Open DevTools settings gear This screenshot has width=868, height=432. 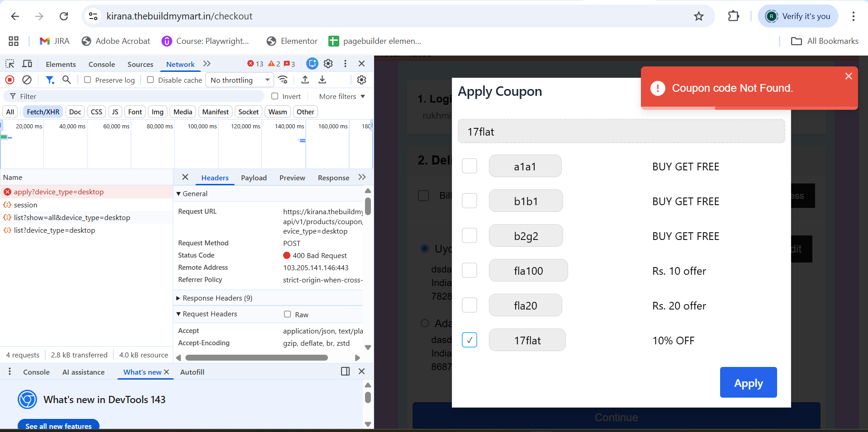click(x=328, y=64)
